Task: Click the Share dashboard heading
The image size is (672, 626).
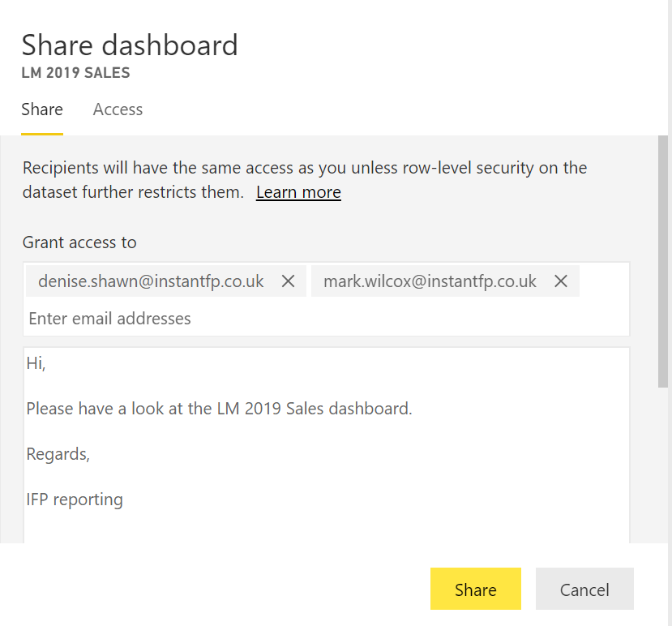Action: tap(130, 45)
